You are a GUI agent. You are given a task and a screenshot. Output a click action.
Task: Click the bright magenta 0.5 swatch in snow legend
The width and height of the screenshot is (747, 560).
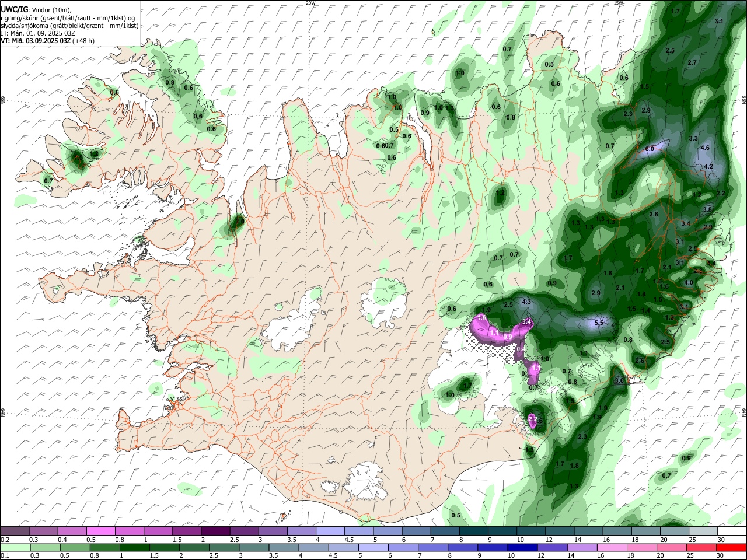pos(100,531)
